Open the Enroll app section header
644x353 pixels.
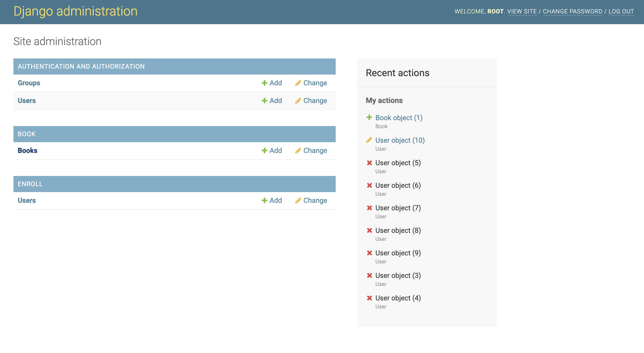(x=30, y=184)
